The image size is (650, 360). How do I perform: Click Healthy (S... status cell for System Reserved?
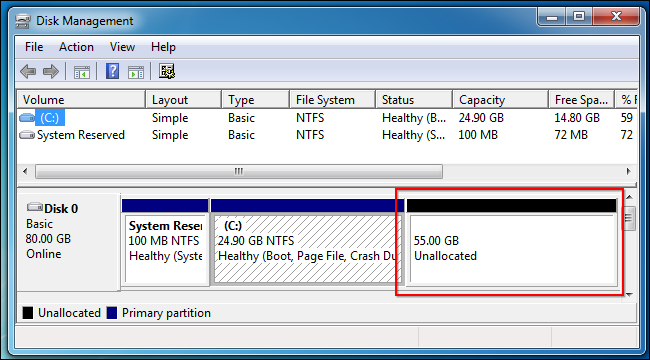pyautogui.click(x=414, y=135)
